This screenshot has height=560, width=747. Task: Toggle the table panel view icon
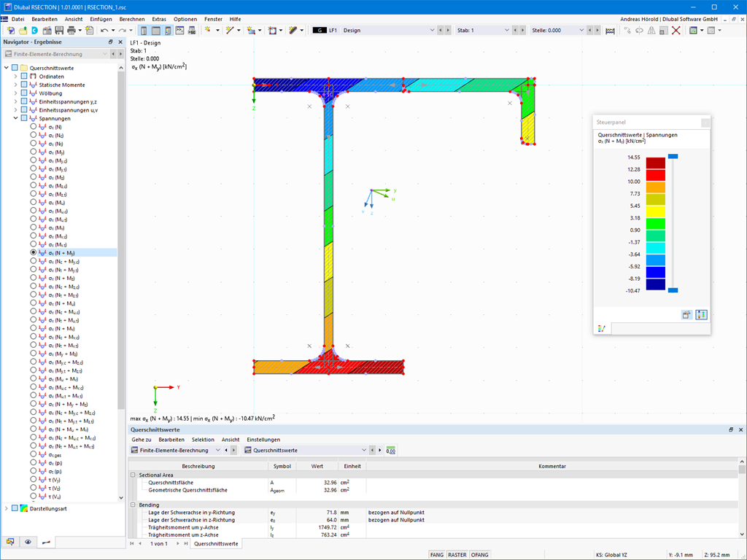[156, 31]
